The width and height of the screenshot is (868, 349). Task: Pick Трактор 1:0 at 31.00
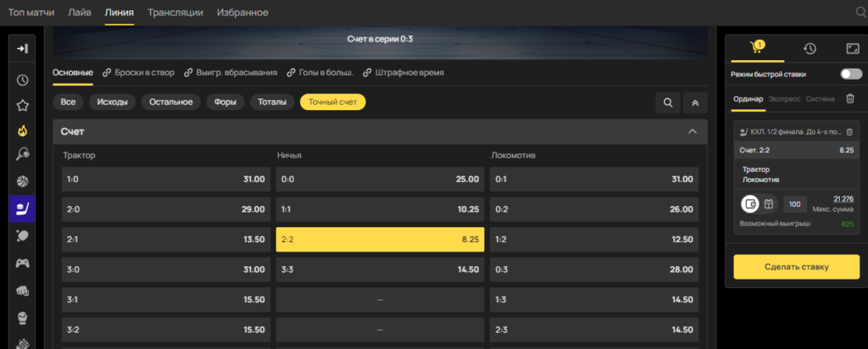[x=166, y=180]
